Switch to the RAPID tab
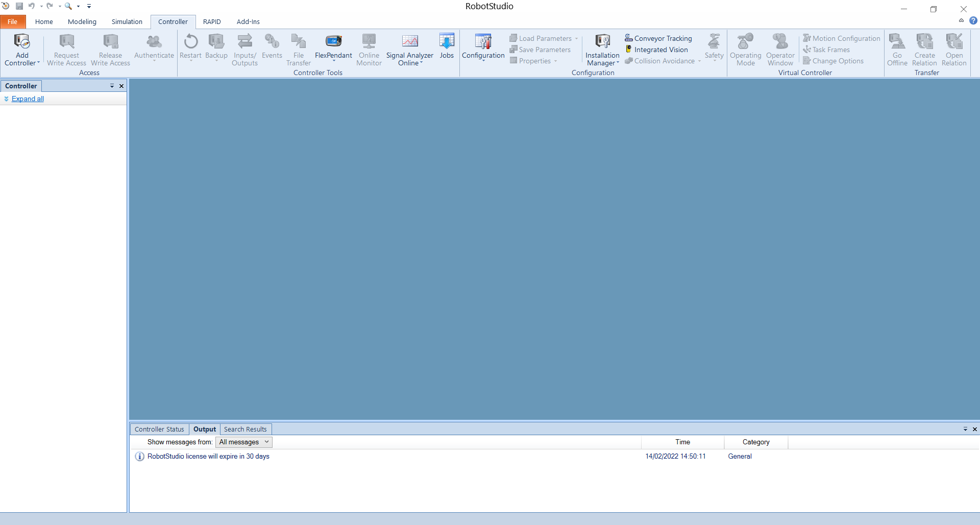The height and width of the screenshot is (525, 980). click(212, 21)
